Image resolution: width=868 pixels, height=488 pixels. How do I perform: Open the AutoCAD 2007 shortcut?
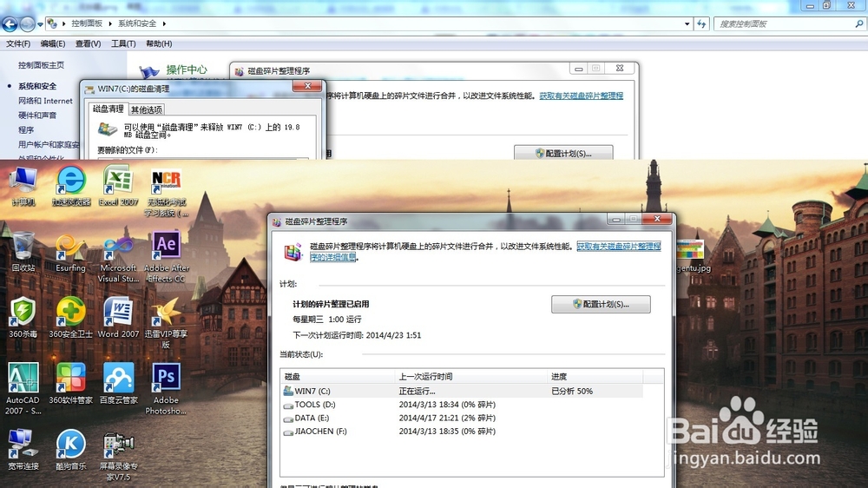coord(23,389)
